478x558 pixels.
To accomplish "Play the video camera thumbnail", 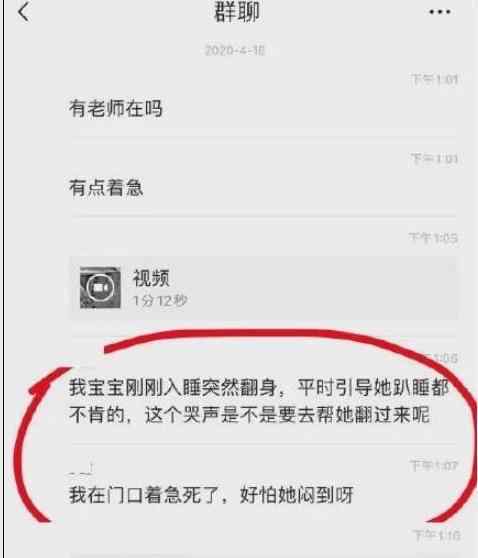I will pyautogui.click(x=100, y=287).
